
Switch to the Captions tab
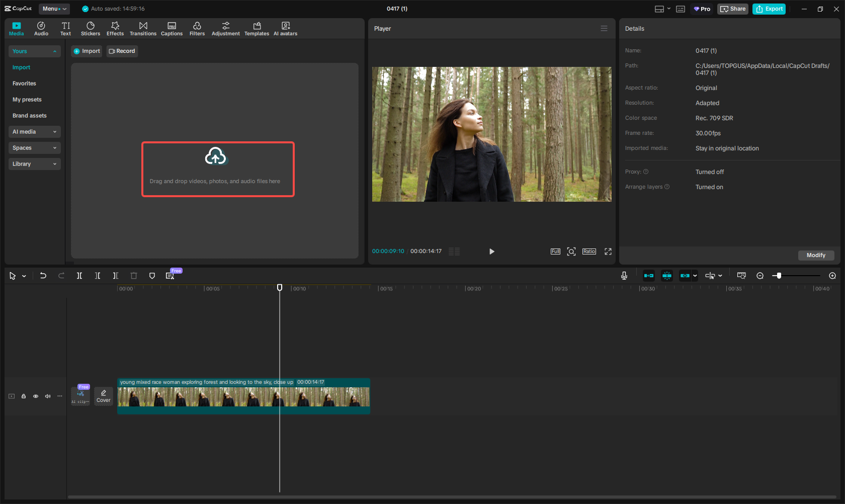click(x=172, y=29)
